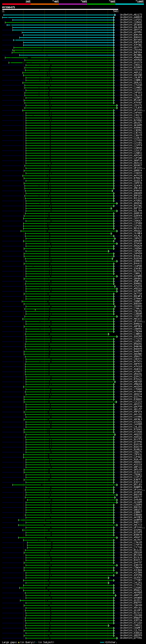Screen dimensions: 146x644
Task: Select the UniRef100_Q01GI9 label
Action: [x=131, y=63]
